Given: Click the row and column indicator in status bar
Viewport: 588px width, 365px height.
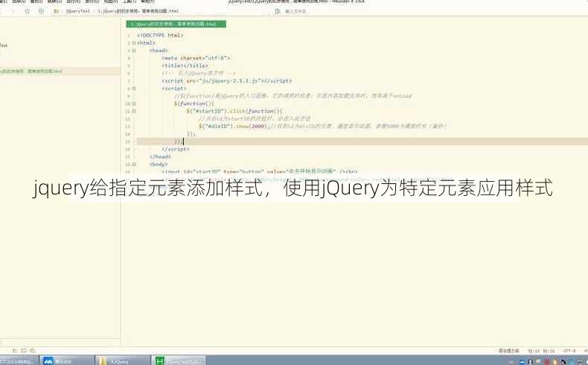Looking at the screenshot, I should pyautogui.click(x=541, y=351).
